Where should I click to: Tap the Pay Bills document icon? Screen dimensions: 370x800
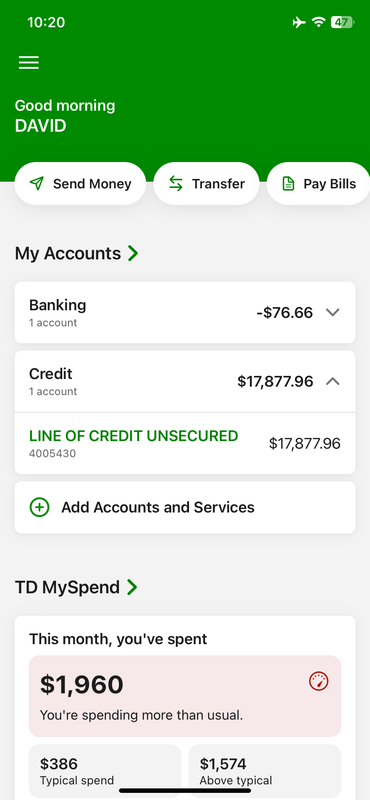pyautogui.click(x=288, y=184)
